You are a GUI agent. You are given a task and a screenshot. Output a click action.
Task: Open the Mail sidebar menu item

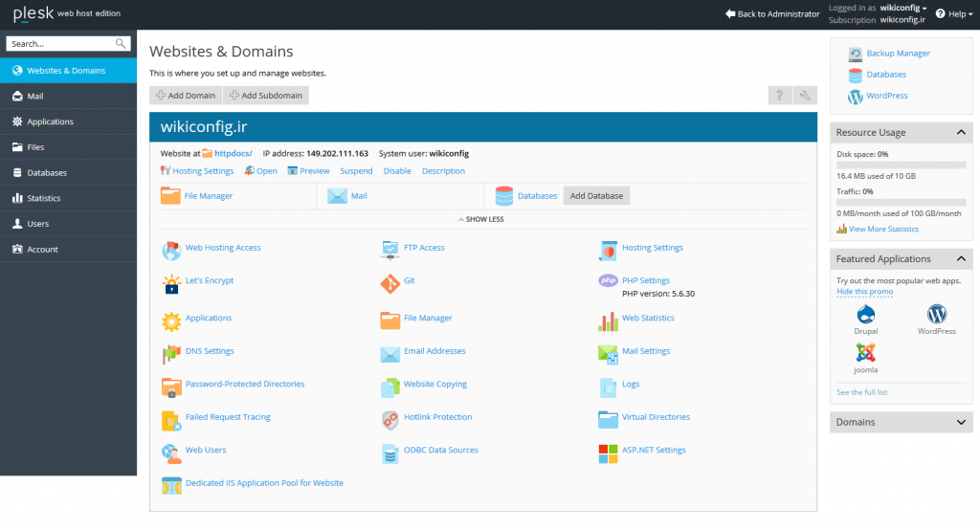35,97
